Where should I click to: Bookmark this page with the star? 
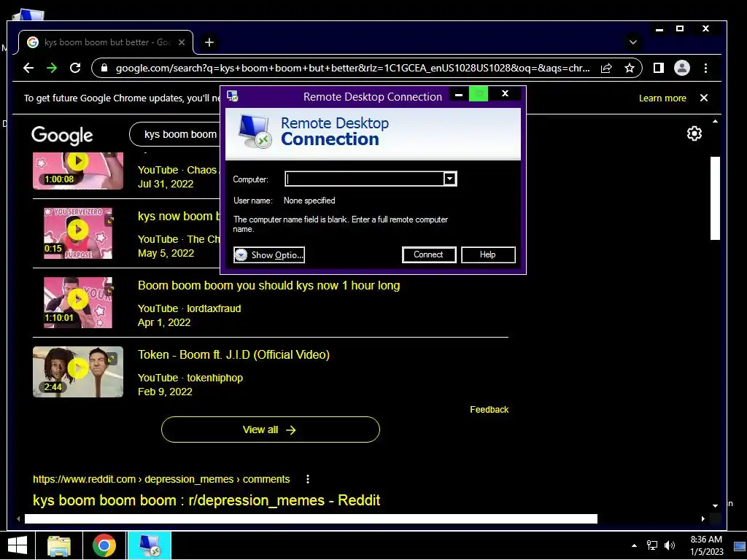click(630, 68)
